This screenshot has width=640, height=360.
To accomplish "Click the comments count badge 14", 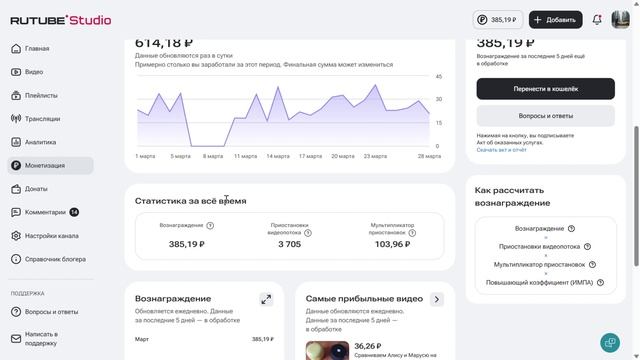I will [x=74, y=212].
